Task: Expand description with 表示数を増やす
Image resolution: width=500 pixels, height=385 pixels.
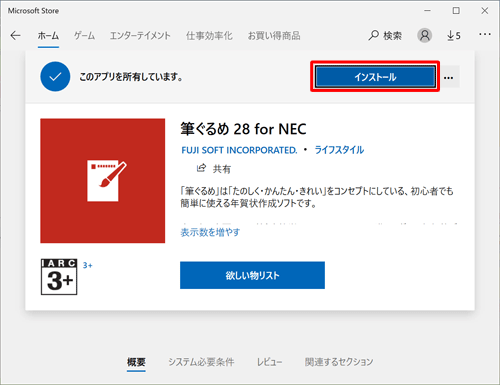Action: [210, 232]
